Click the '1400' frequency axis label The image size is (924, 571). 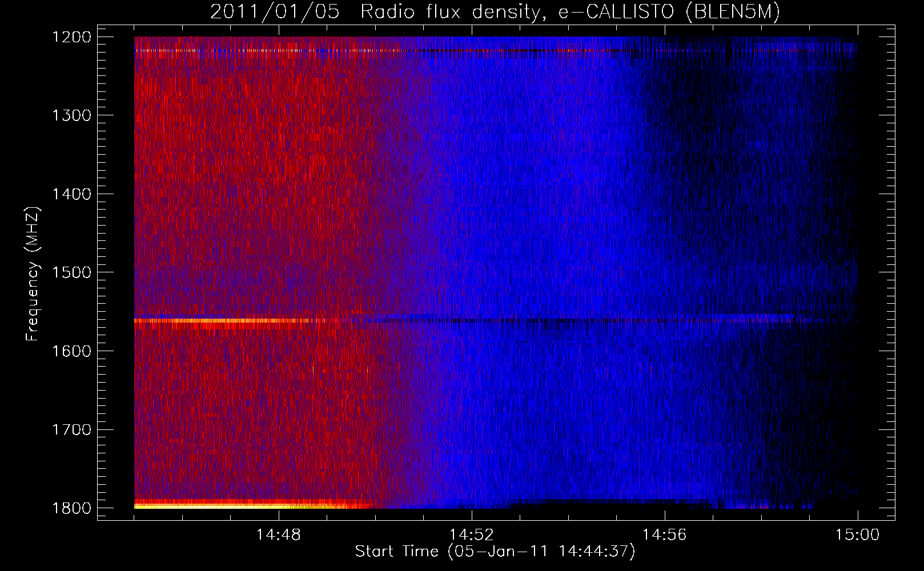click(x=71, y=194)
